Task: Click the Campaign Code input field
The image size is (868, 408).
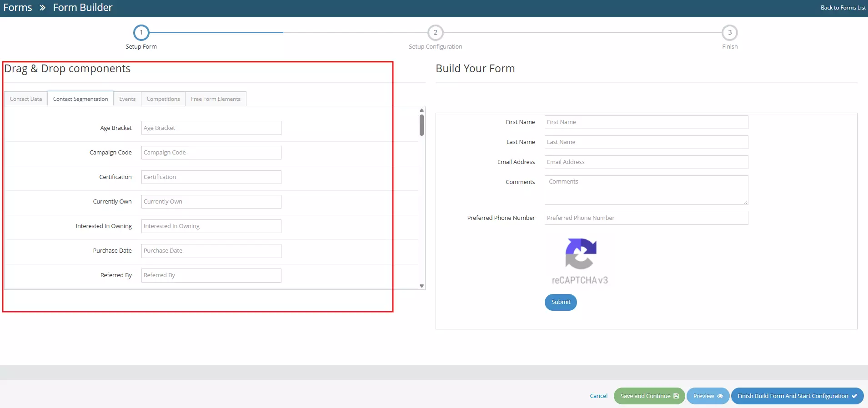Action: tap(211, 153)
